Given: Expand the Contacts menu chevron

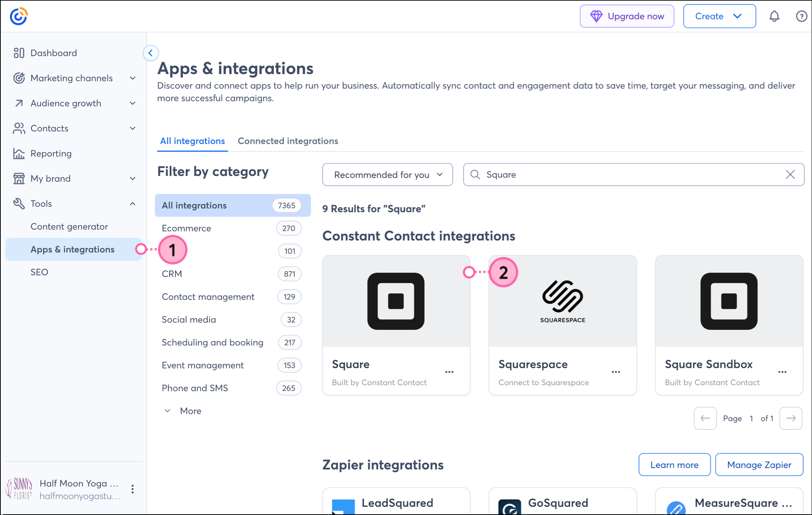Looking at the screenshot, I should (x=133, y=128).
